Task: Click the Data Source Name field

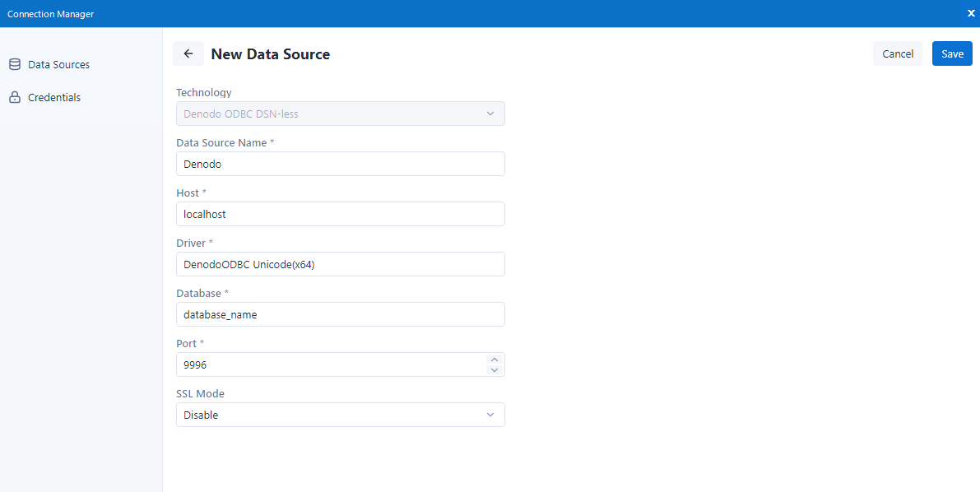Action: point(341,164)
